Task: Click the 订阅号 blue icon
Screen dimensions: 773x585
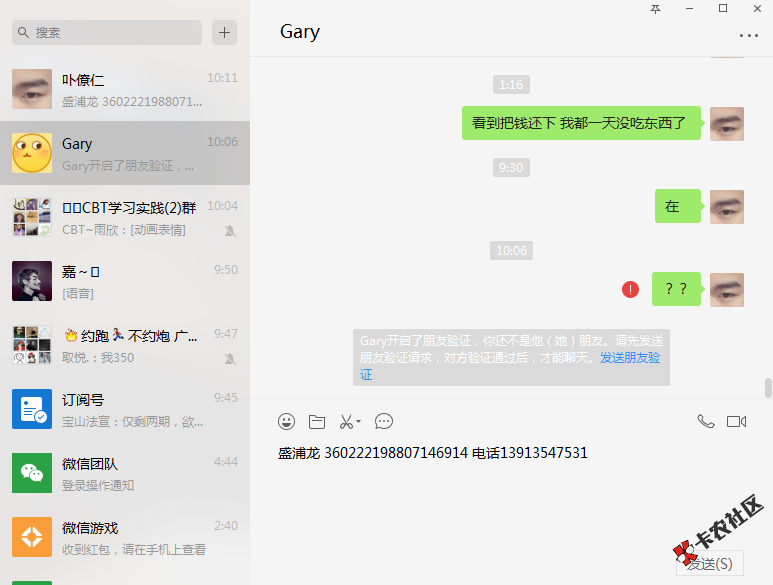Action: click(x=32, y=409)
